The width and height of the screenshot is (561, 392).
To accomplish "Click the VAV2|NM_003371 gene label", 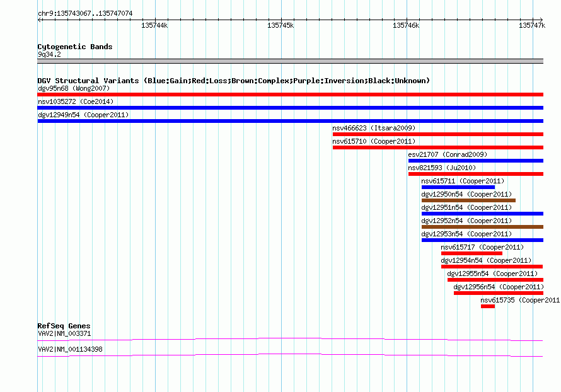I will tap(64, 333).
